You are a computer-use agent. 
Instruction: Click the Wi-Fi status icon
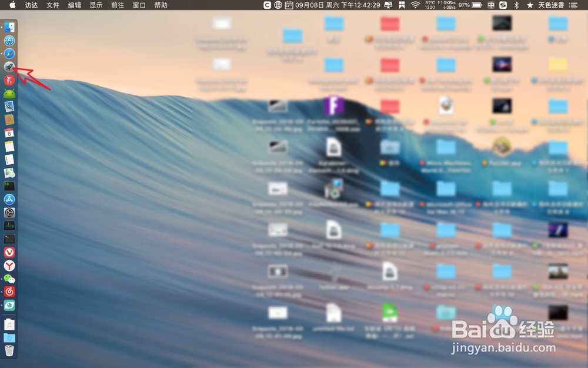point(415,5)
